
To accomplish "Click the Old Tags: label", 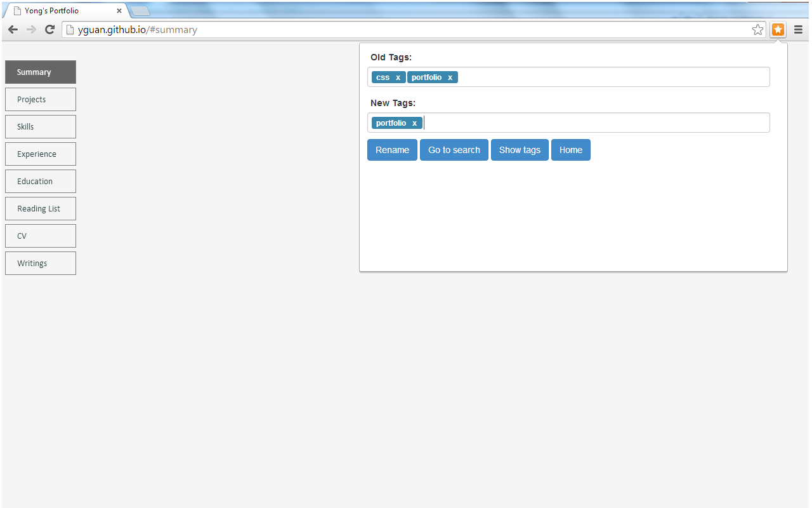I will point(391,57).
